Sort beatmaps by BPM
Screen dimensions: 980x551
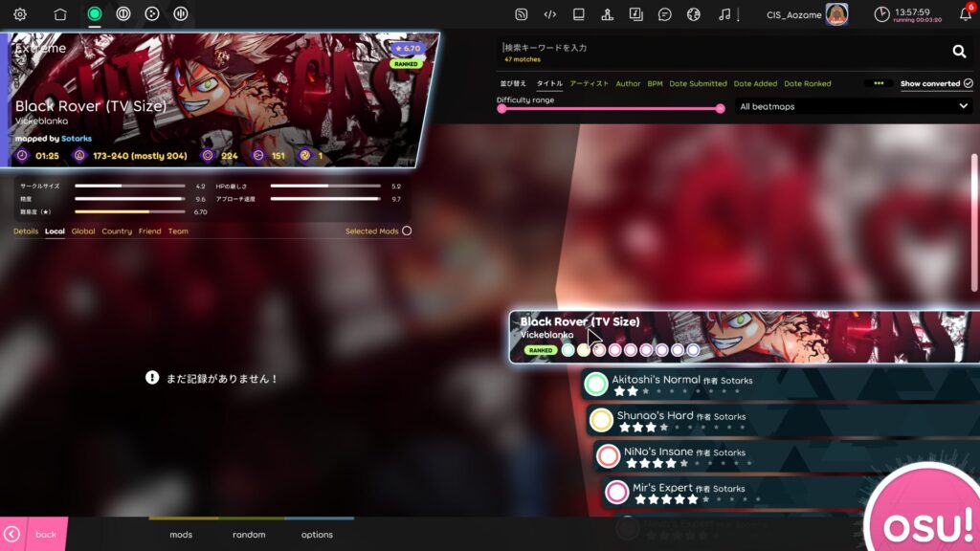(x=655, y=84)
